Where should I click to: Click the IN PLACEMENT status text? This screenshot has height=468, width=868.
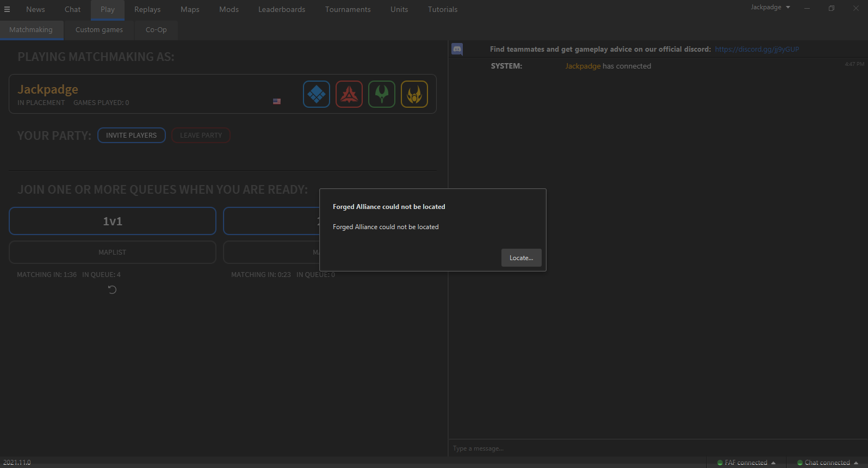coord(41,103)
